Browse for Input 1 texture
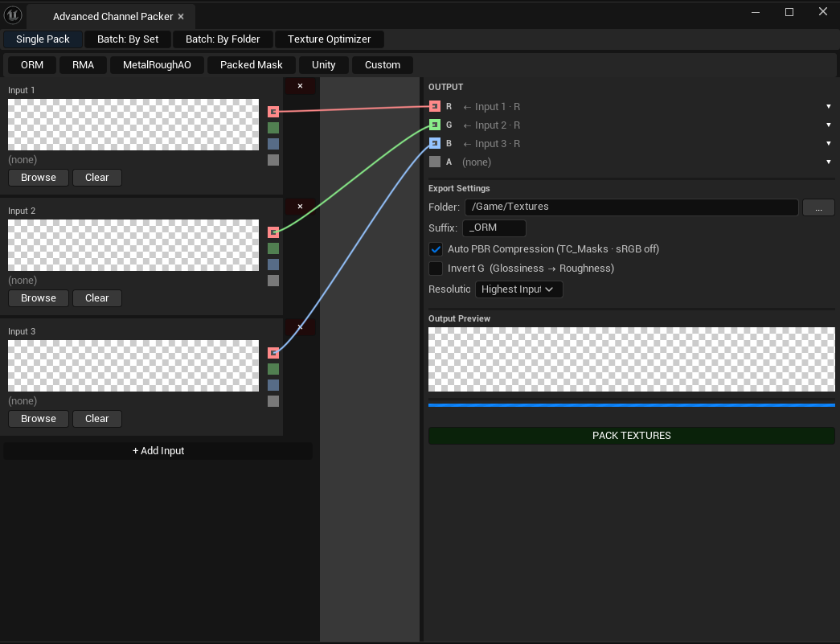 39,178
